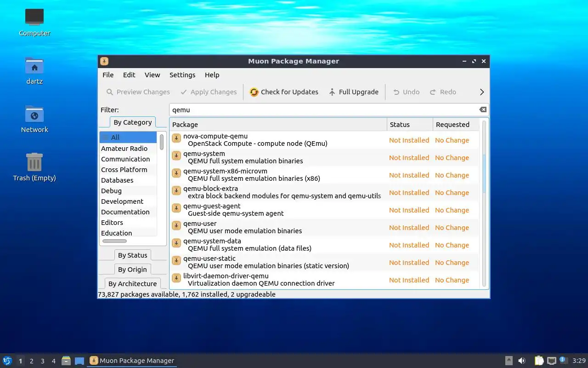This screenshot has height=368, width=588.
Task: Select the Development category
Action: coord(128,201)
